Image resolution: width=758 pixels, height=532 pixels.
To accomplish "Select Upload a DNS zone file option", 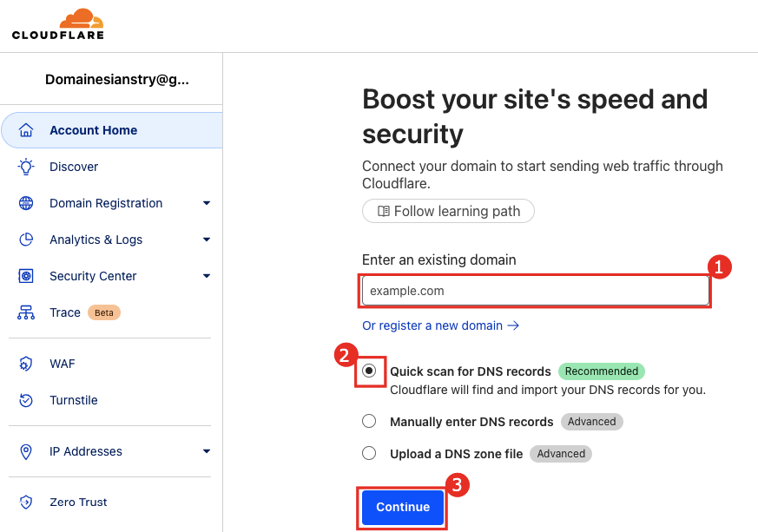I will point(369,453).
